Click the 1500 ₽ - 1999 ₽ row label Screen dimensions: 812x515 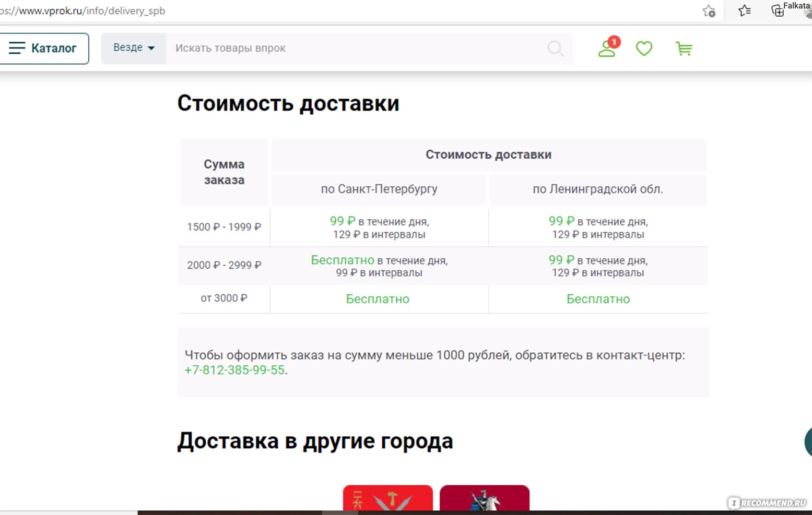(224, 227)
